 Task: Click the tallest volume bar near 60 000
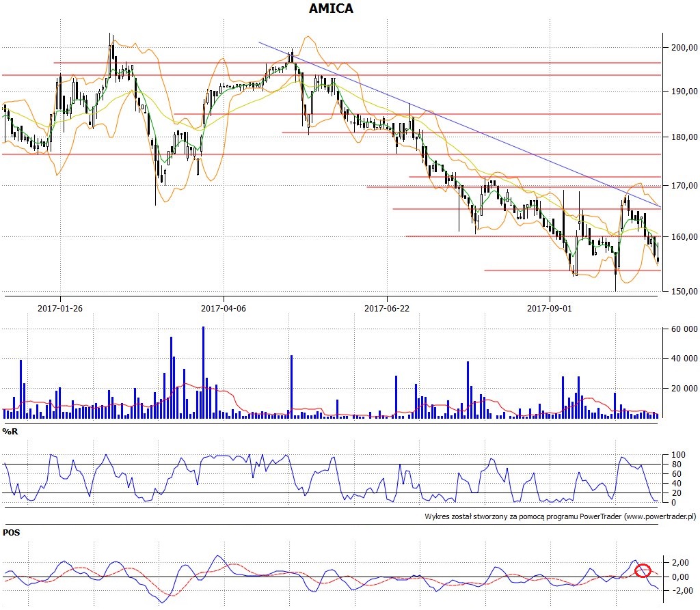[204, 372]
